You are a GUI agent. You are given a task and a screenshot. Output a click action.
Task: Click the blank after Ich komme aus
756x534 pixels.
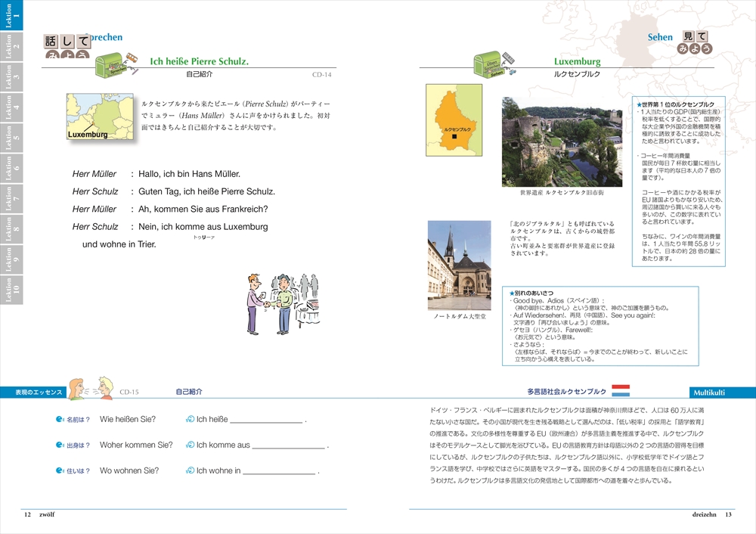[x=288, y=446]
